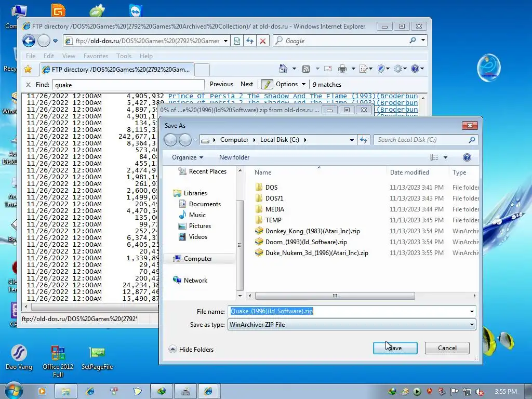This screenshot has width=532, height=399.
Task: Click the Next match button
Action: 247,84
